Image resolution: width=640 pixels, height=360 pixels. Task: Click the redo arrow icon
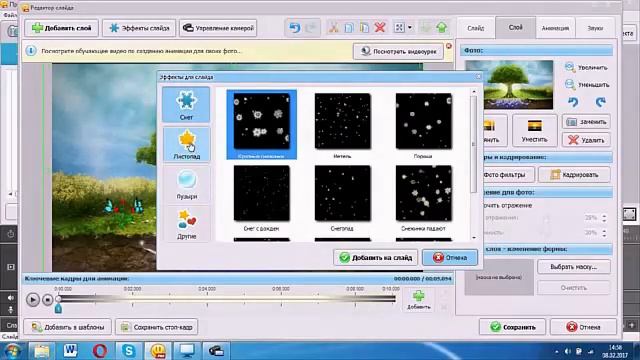pos(311,28)
